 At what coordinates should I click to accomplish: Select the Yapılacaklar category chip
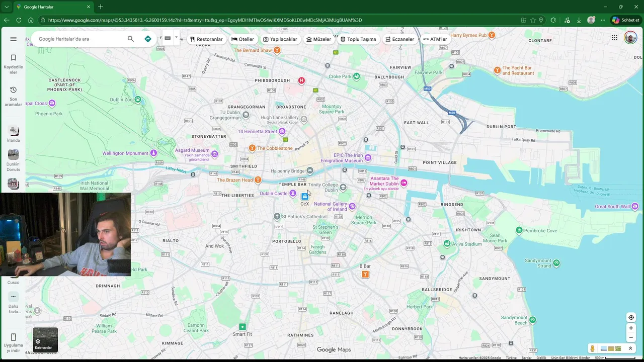click(x=280, y=39)
